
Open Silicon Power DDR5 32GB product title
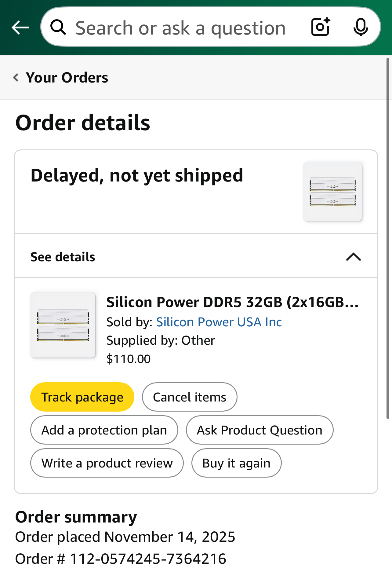point(232,302)
